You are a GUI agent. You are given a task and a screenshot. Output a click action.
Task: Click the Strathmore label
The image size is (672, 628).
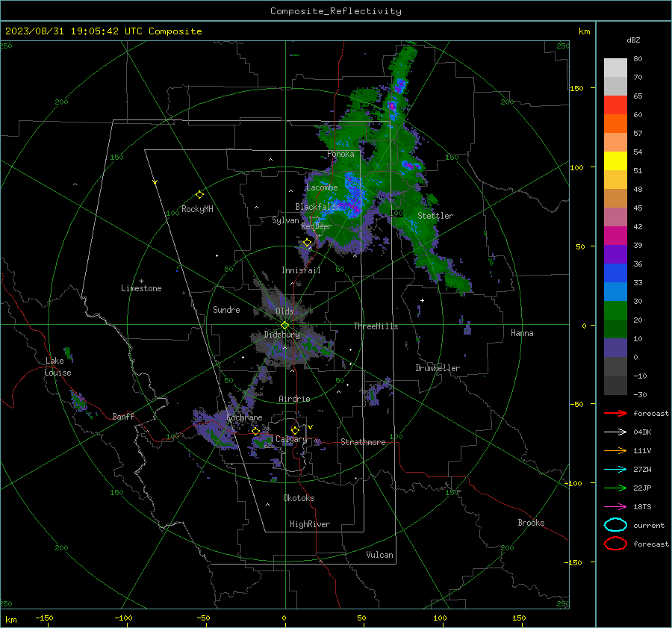pyautogui.click(x=363, y=442)
